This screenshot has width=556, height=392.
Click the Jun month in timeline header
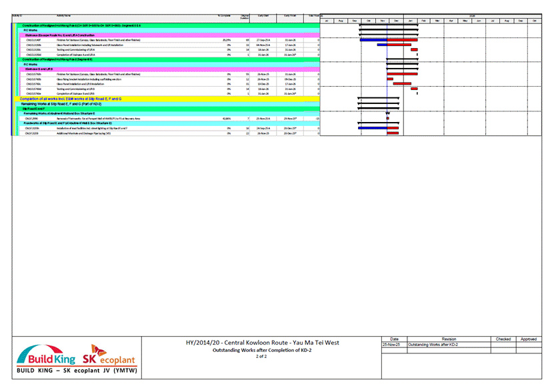479,21
